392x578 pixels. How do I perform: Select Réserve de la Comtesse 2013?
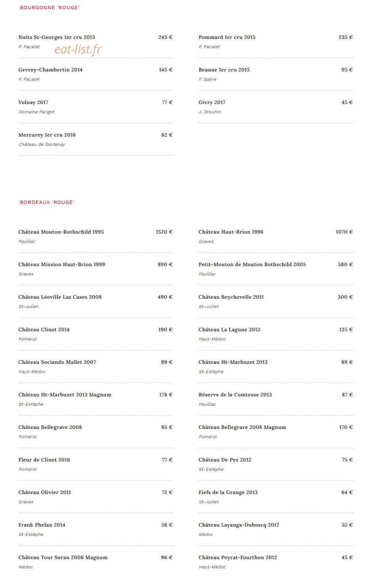(235, 395)
